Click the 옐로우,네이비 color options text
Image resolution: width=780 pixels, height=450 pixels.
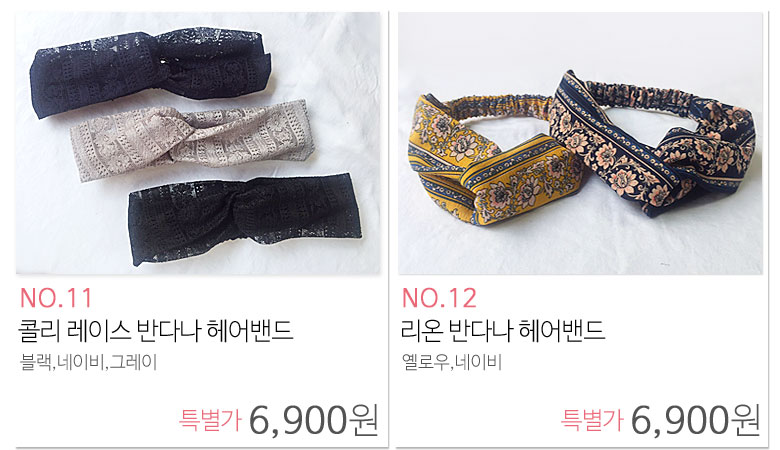(452, 362)
